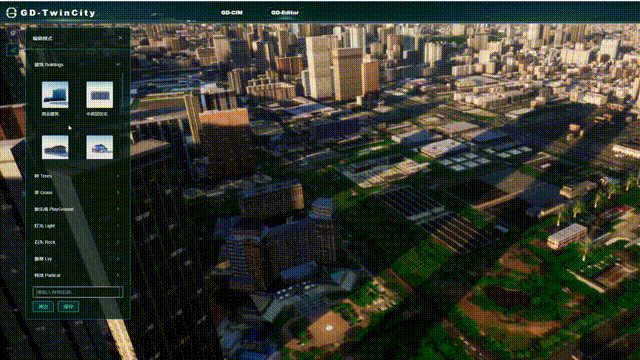Click the first green button below the input
Viewport: 640px width, 360px height.
43,307
